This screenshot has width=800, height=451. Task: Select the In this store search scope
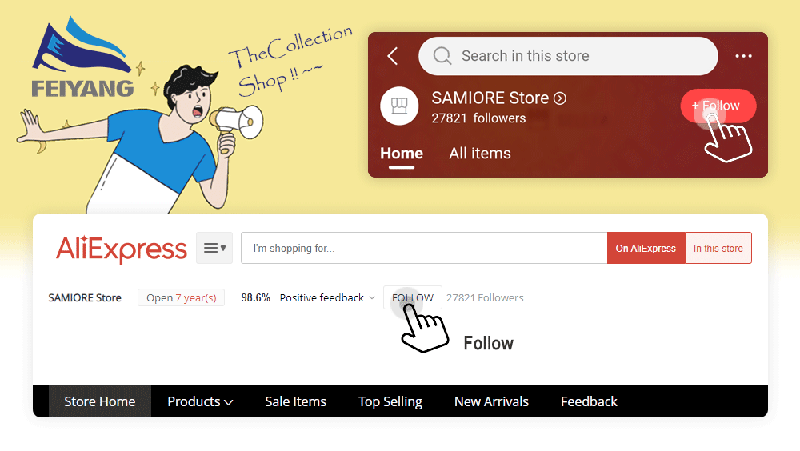point(718,248)
